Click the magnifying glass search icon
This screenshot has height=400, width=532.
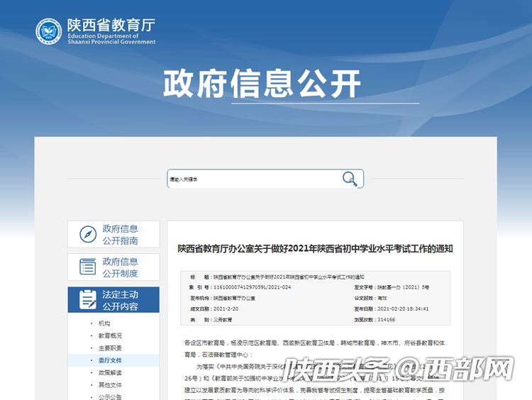tap(350, 179)
